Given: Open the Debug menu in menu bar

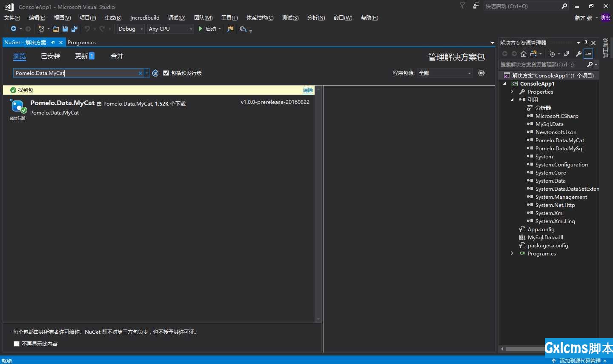Looking at the screenshot, I should pyautogui.click(x=177, y=18).
